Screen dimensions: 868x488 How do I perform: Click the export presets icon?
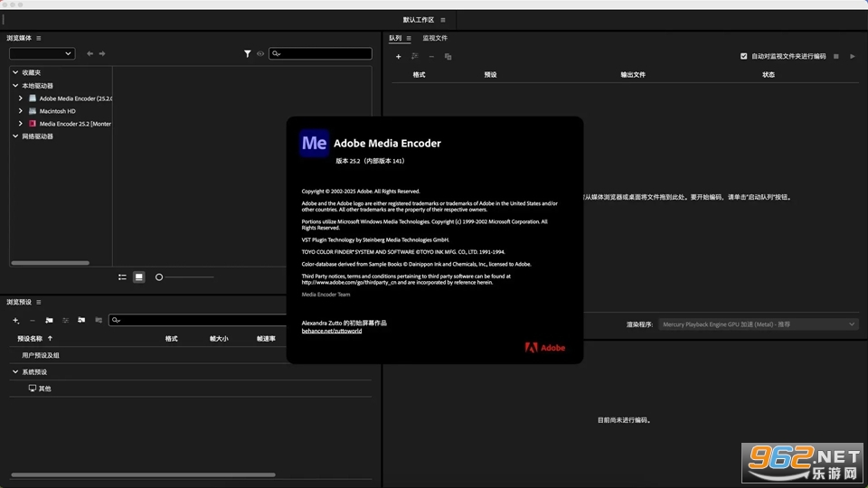point(98,320)
